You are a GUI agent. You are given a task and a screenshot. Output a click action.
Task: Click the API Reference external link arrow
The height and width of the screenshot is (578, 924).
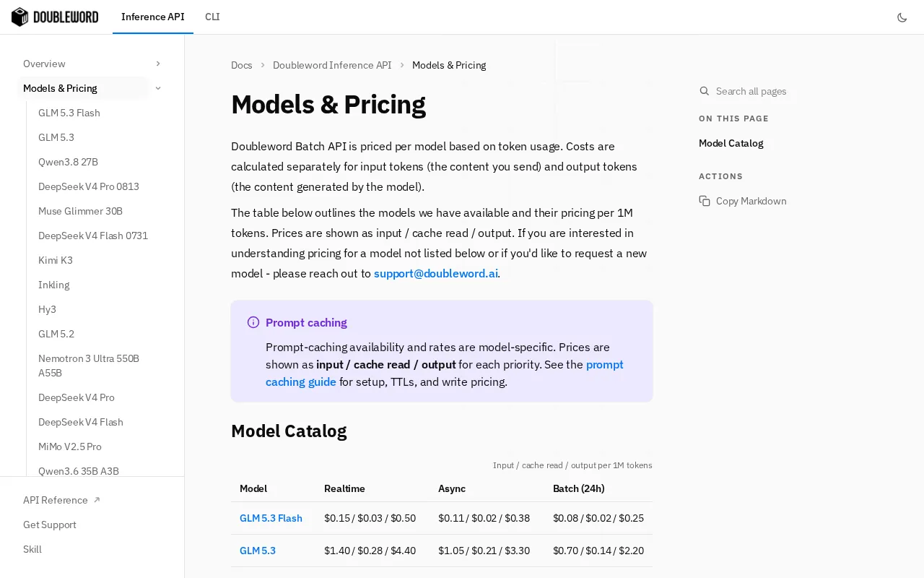click(97, 500)
